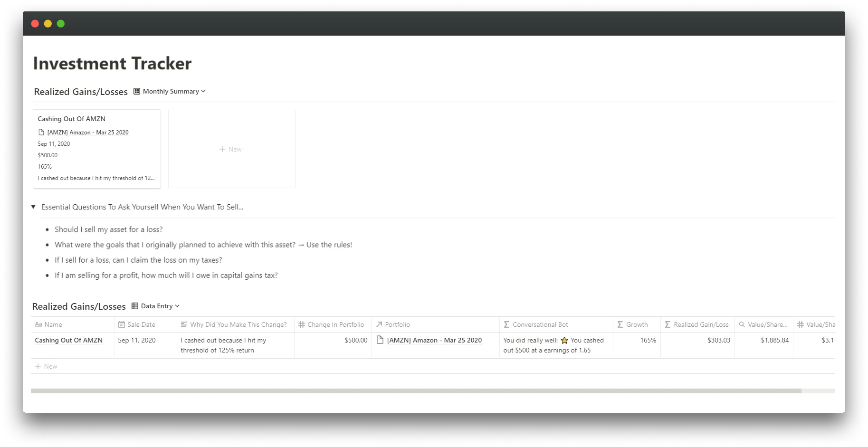This screenshot has height=447, width=868.
Task: Open the Monthly Summary view dropdown
Action: coord(174,91)
